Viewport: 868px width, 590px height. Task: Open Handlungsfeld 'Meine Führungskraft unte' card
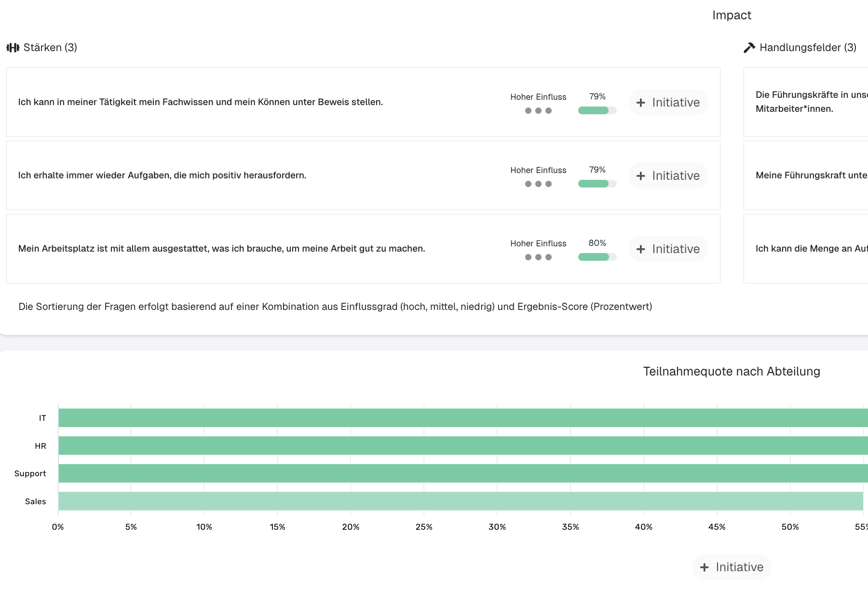tap(806, 175)
